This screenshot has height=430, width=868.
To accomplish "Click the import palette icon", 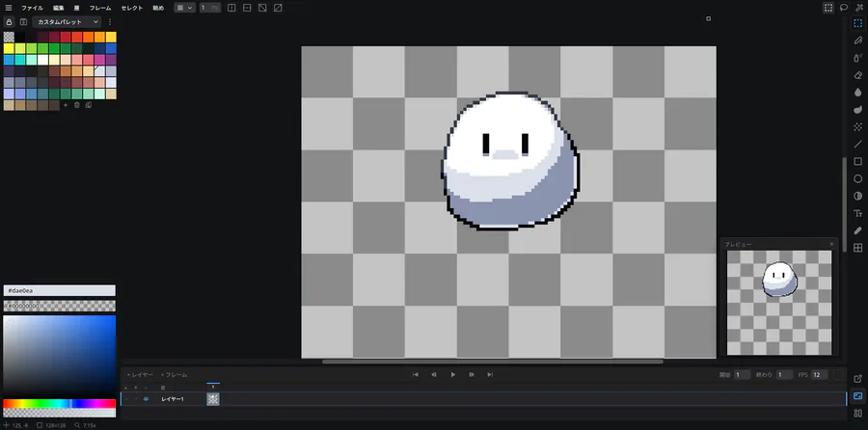I will tap(23, 21).
